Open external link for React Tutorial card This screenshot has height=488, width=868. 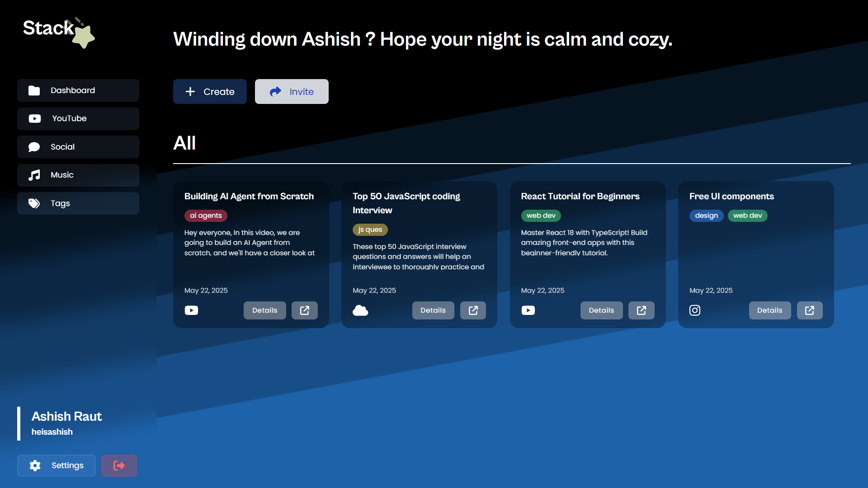pos(641,310)
